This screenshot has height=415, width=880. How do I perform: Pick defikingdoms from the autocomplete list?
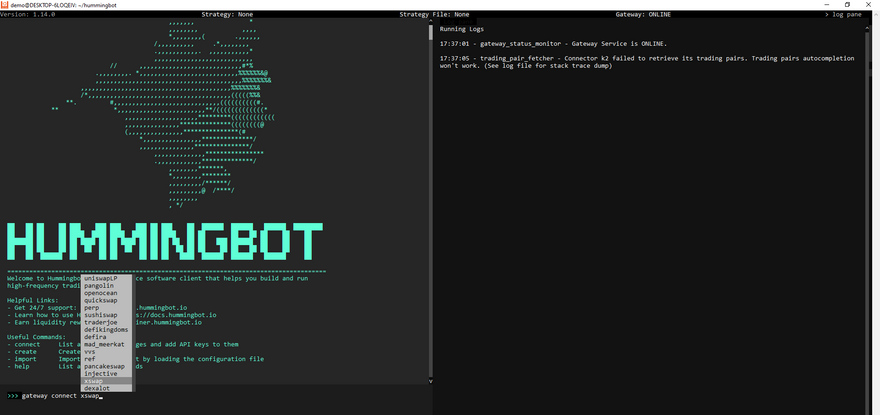click(x=105, y=329)
